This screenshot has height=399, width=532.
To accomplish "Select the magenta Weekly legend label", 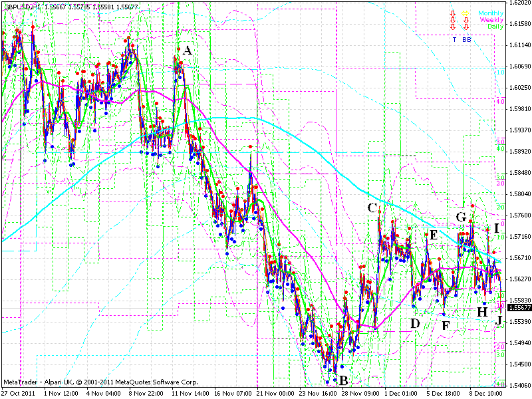I will point(491,20).
